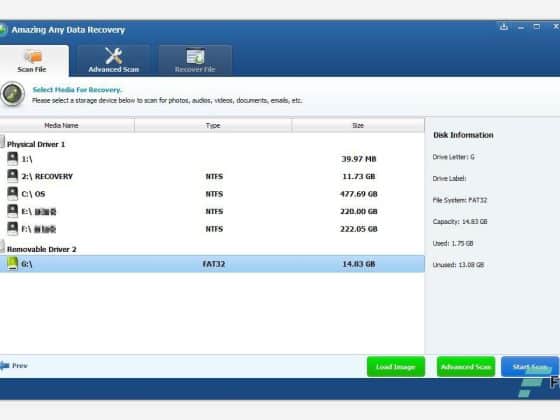560x420 pixels.
Task: Click the drive icon for F:\
Action: tap(12, 229)
